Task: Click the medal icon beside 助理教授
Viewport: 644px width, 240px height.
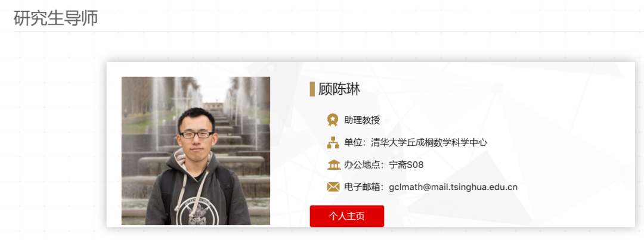Action: tap(332, 120)
